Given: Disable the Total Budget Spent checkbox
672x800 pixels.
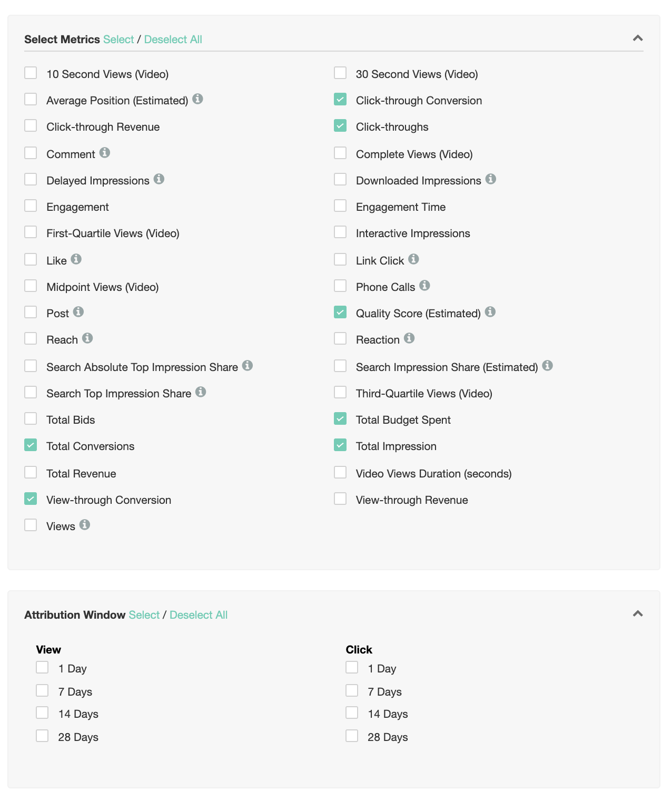Looking at the screenshot, I should coord(340,419).
